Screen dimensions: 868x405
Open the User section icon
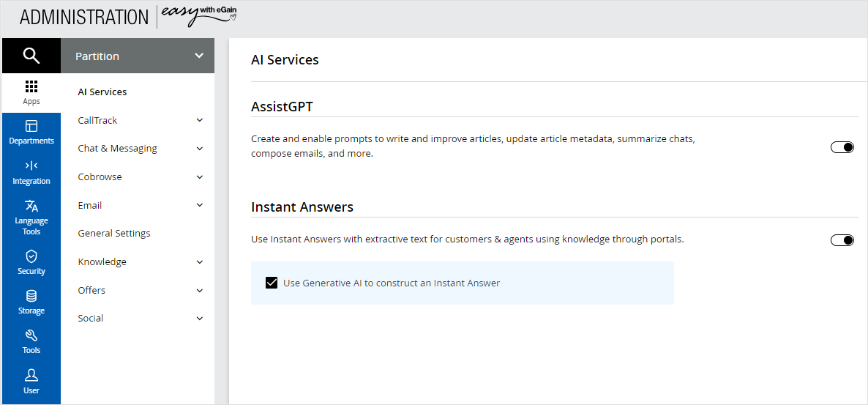pyautogui.click(x=31, y=376)
